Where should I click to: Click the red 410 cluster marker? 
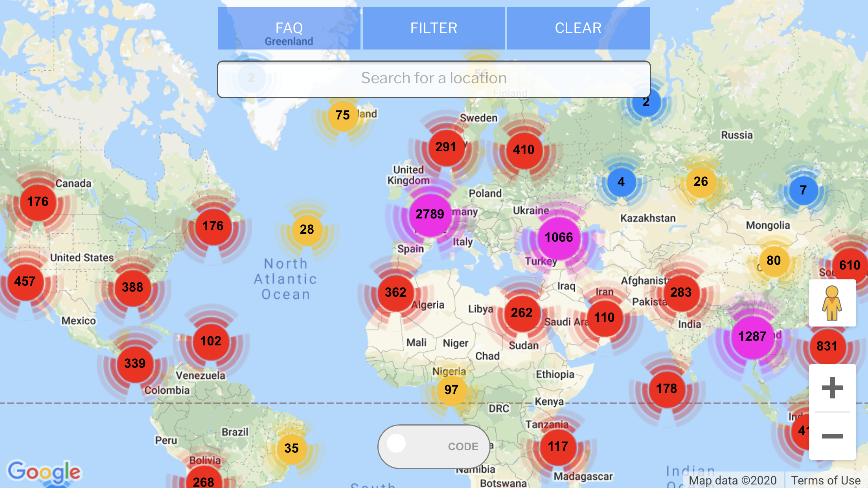(524, 150)
